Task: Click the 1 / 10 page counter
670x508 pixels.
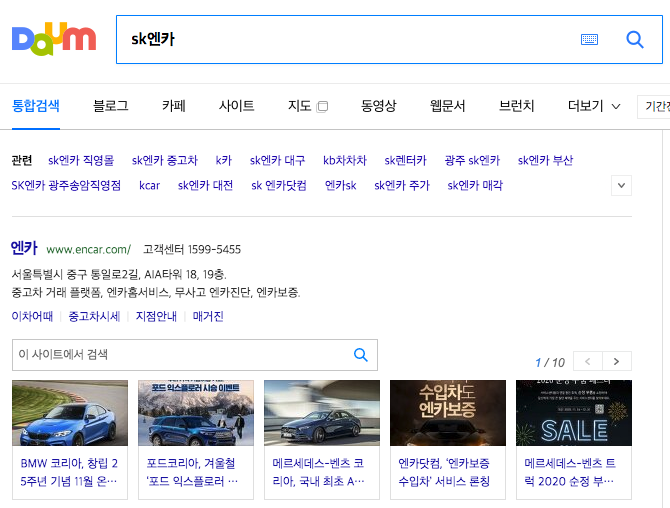Action: tap(550, 363)
